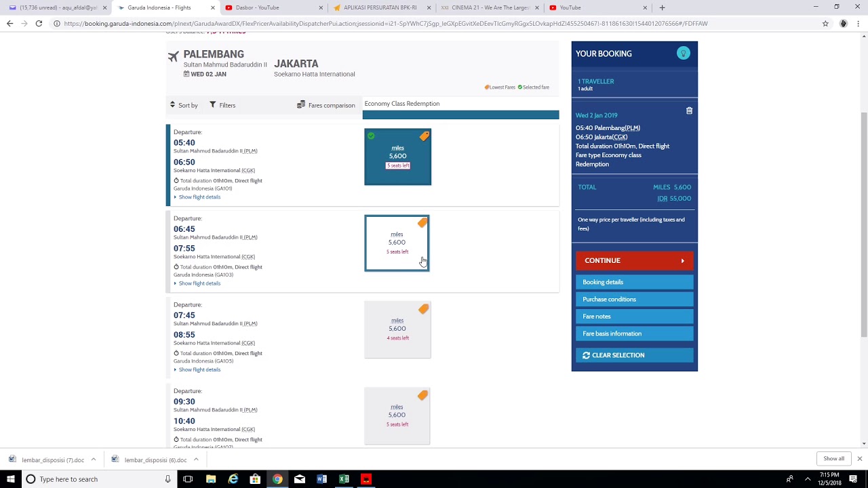
Task: Click the Sort by arrows icon
Action: (172, 105)
